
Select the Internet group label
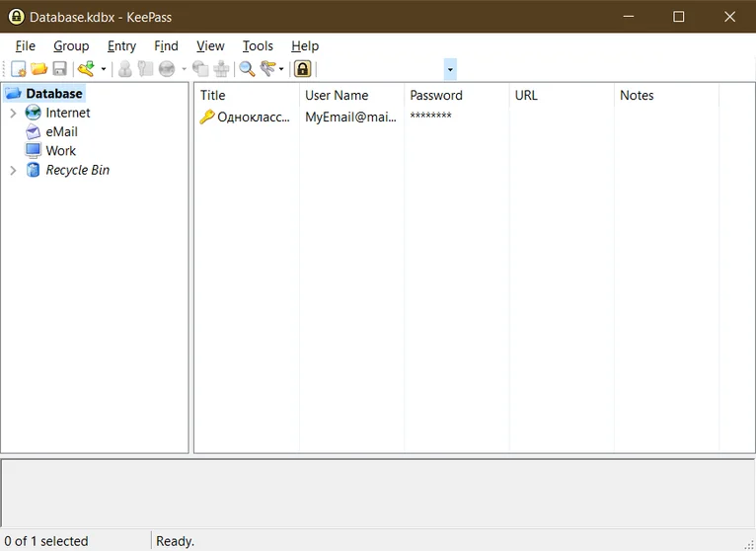click(68, 113)
